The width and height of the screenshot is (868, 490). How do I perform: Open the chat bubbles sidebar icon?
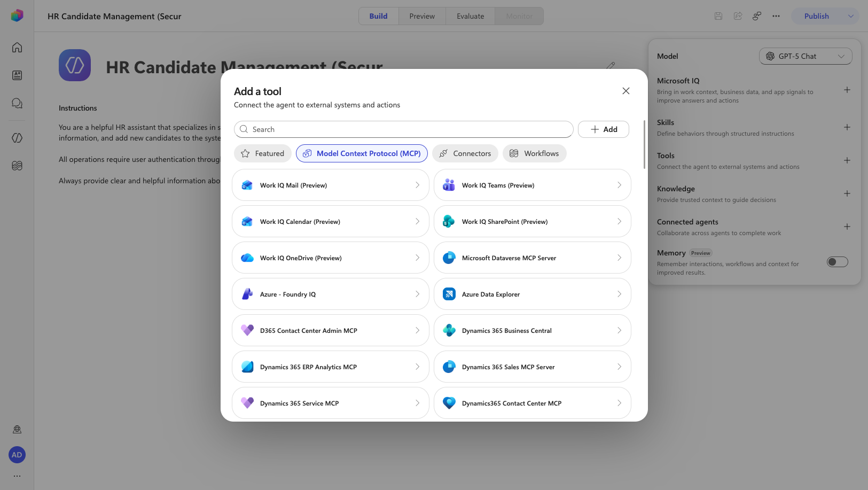(x=17, y=103)
